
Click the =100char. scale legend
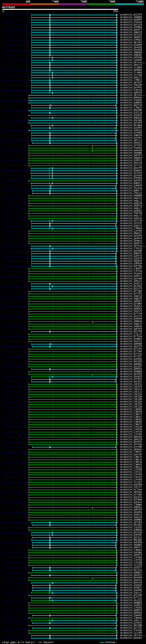point(109,642)
